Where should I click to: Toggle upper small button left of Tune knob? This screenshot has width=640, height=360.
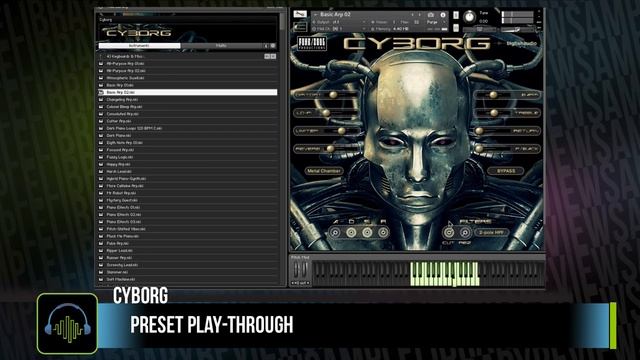tap(456, 15)
